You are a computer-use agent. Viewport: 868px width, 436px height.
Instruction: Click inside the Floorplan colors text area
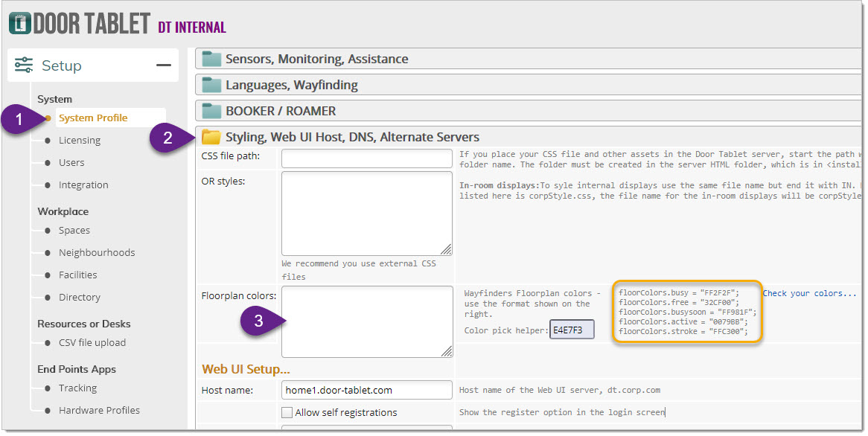(366, 321)
